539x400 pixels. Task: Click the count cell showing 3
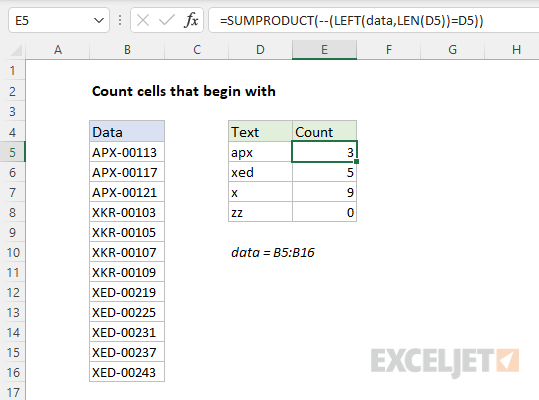coord(324,152)
